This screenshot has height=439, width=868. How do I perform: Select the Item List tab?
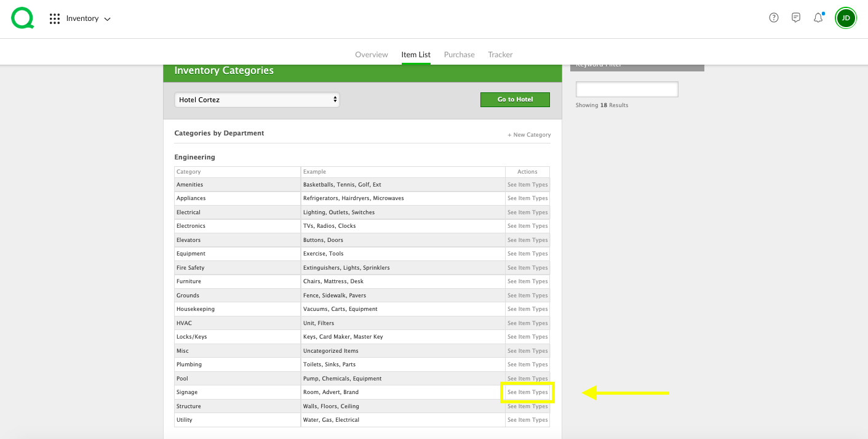tap(416, 54)
